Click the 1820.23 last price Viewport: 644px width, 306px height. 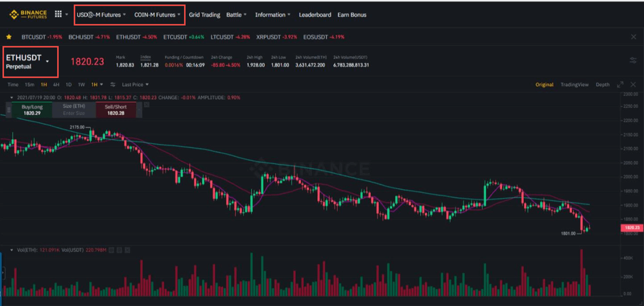tap(87, 61)
